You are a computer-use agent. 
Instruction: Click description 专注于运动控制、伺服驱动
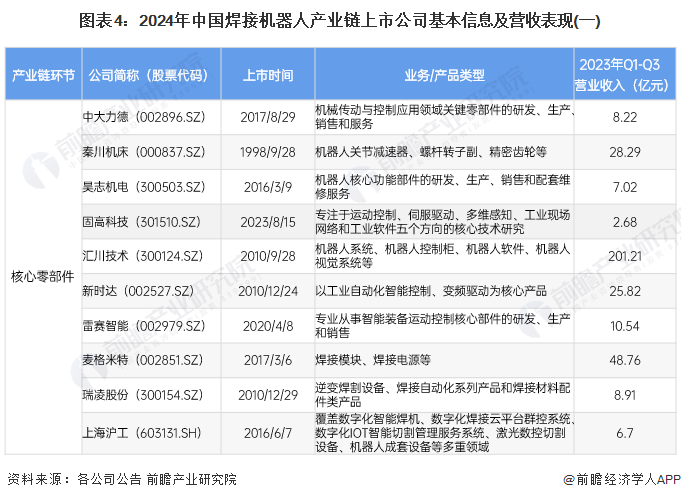click(443, 222)
